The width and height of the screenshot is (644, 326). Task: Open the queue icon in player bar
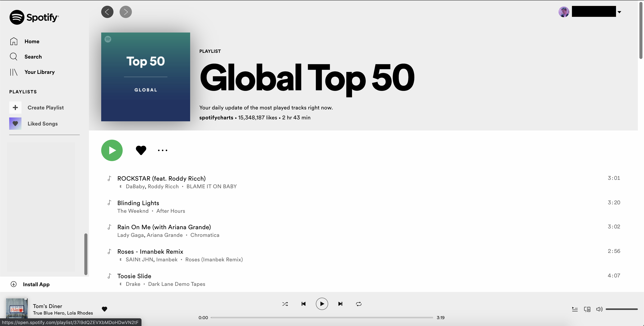pyautogui.click(x=575, y=309)
